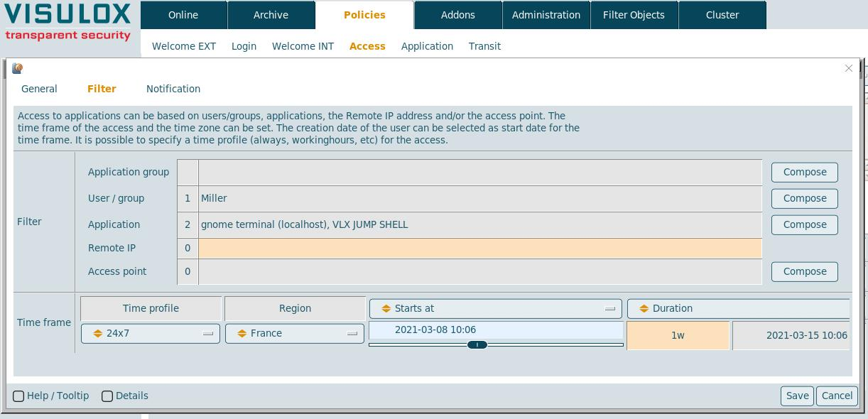
Task: Open the Administration menu
Action: [546, 15]
